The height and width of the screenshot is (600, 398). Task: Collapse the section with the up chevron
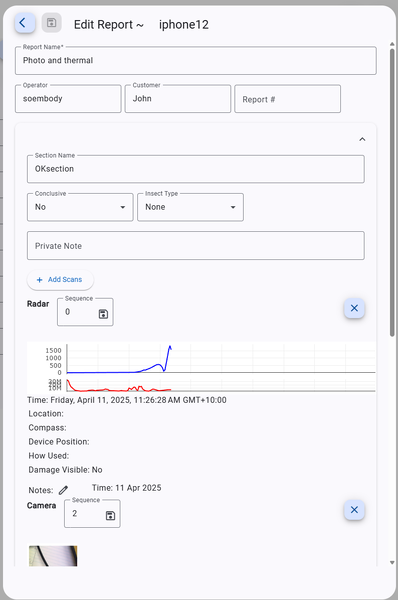pos(362,139)
